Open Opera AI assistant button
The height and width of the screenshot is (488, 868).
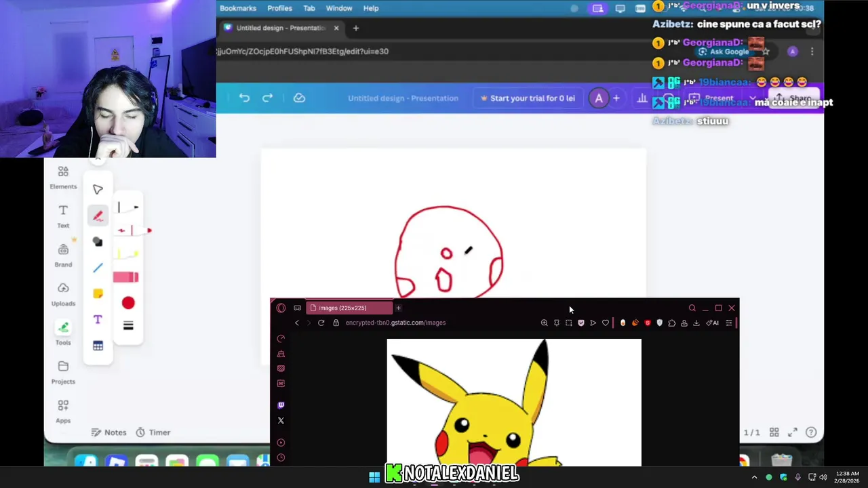(713, 323)
